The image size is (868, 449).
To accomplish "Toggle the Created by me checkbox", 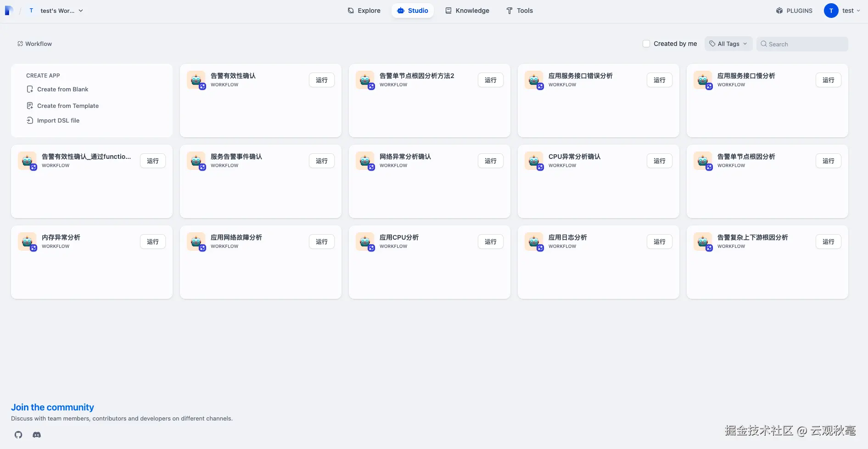I will [646, 44].
